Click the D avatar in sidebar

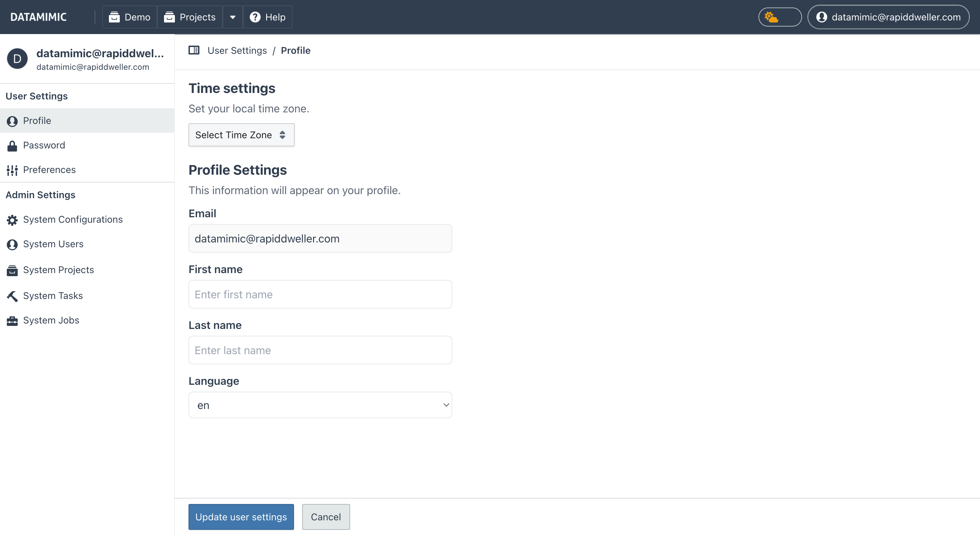[17, 59]
